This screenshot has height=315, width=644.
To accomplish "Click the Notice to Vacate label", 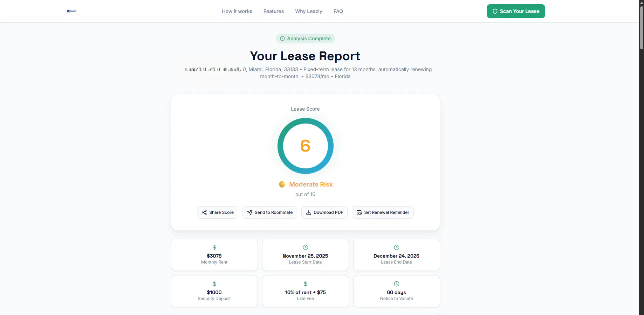I will point(397,299).
